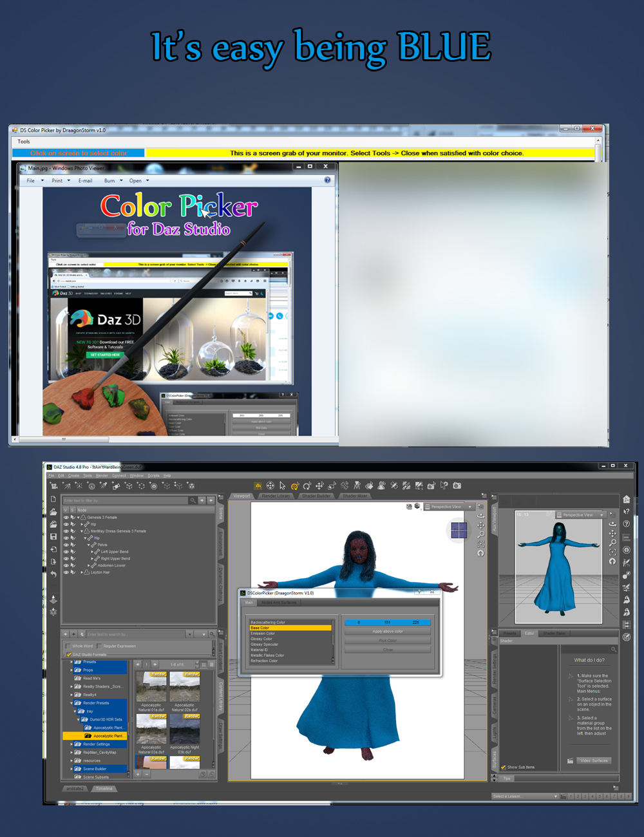Click the scene filter text field

(x=124, y=500)
